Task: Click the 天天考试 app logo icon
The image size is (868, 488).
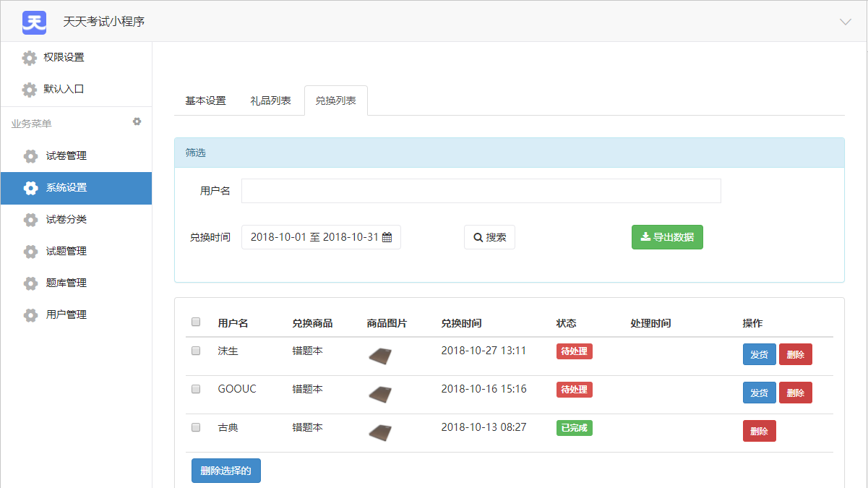Action: (34, 22)
